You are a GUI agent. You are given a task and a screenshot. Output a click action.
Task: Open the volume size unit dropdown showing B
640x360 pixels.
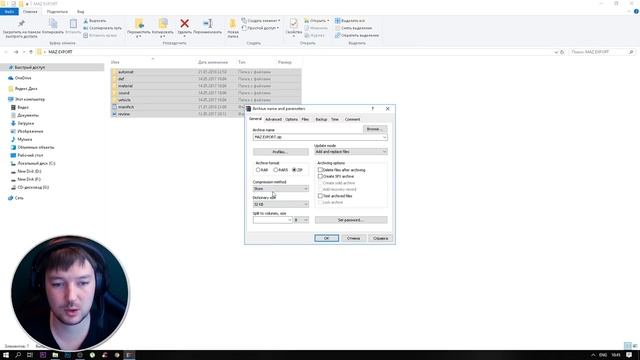[x=301, y=220]
